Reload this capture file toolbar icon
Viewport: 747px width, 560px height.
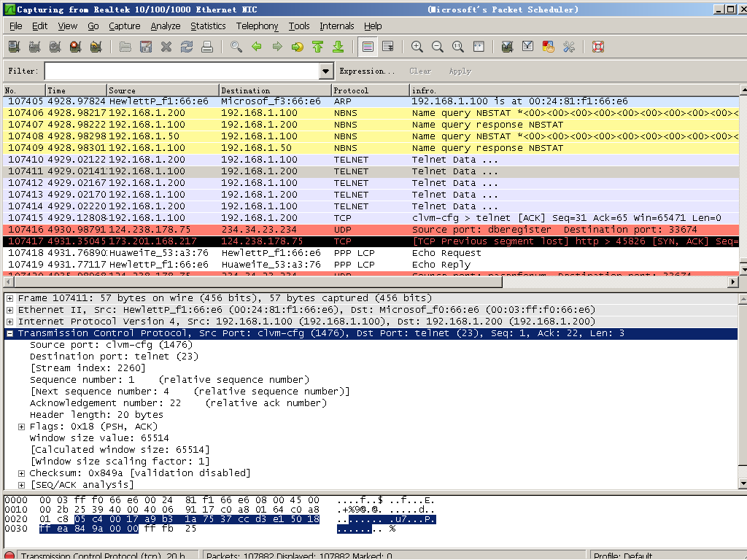(187, 47)
